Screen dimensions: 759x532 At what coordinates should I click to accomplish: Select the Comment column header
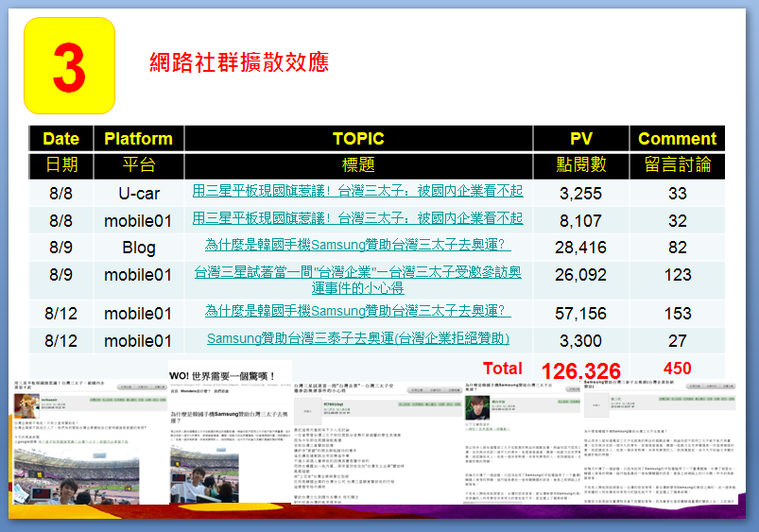[x=677, y=139]
